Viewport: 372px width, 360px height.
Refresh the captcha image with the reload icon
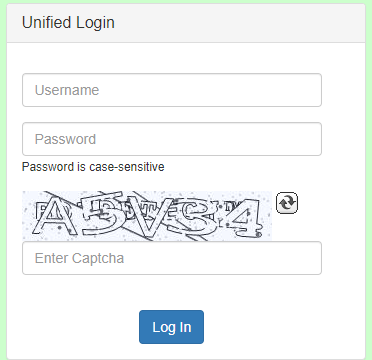(x=287, y=203)
